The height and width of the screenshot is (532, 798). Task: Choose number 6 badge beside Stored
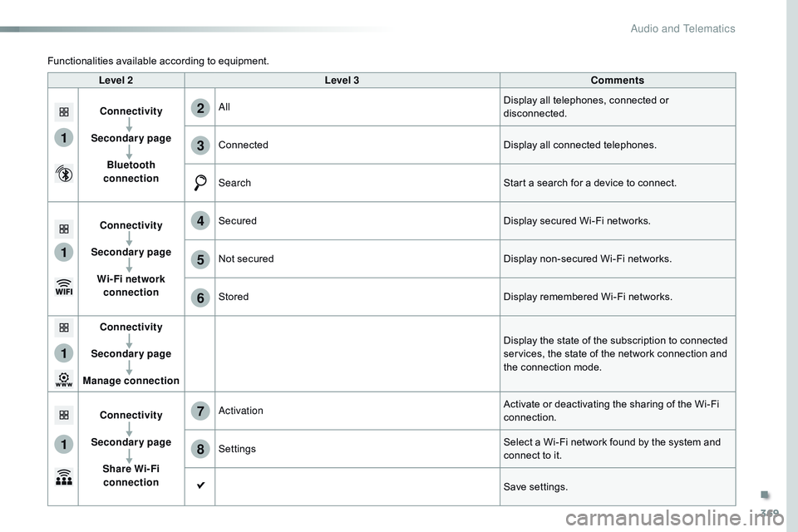click(200, 298)
